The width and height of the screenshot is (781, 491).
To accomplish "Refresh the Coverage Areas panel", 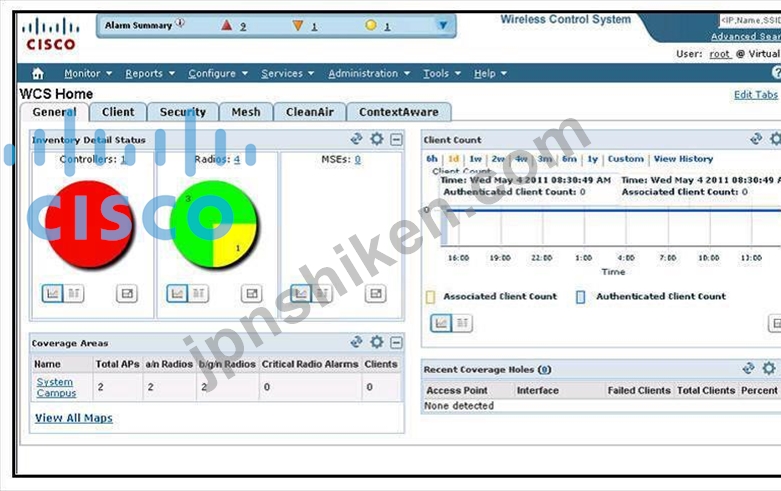I will [356, 342].
